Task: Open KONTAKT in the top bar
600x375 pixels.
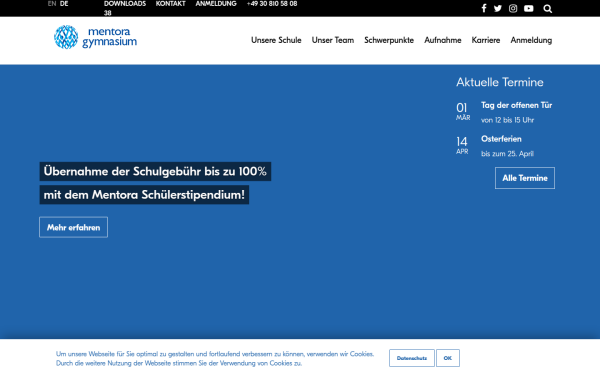Action: (x=170, y=4)
